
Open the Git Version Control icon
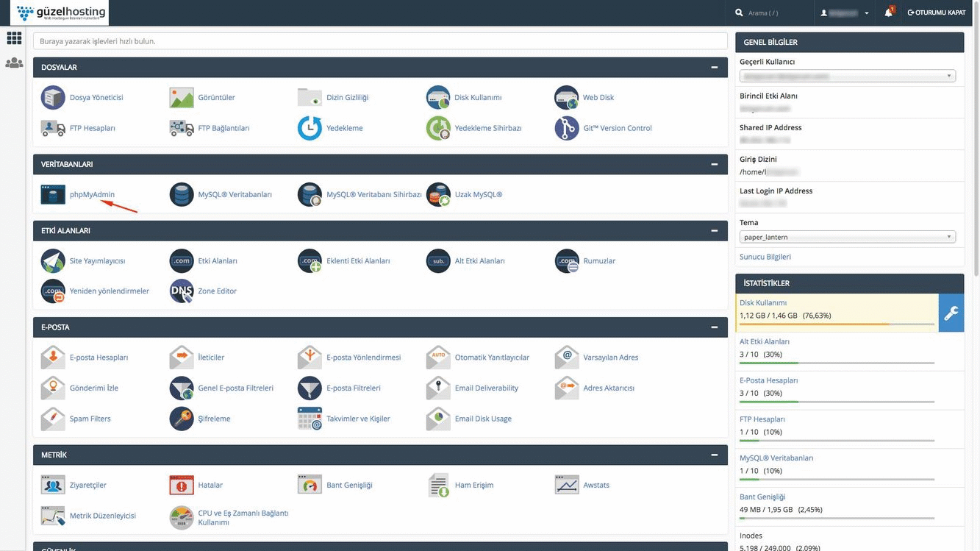[567, 128]
